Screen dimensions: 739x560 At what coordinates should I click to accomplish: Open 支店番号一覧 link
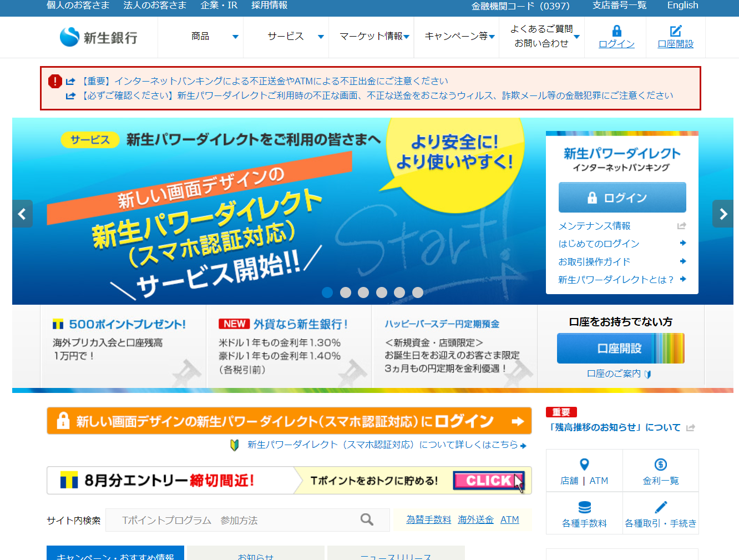click(x=619, y=6)
